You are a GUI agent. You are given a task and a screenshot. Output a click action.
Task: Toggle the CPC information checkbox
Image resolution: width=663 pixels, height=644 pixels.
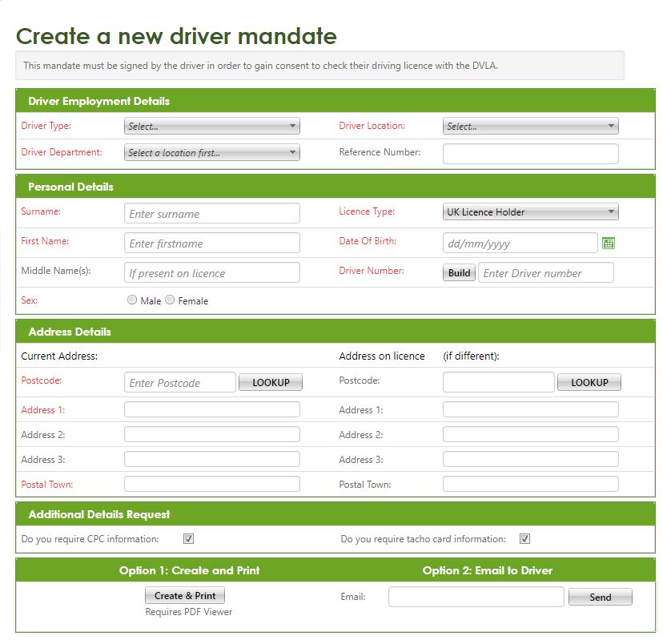189,539
